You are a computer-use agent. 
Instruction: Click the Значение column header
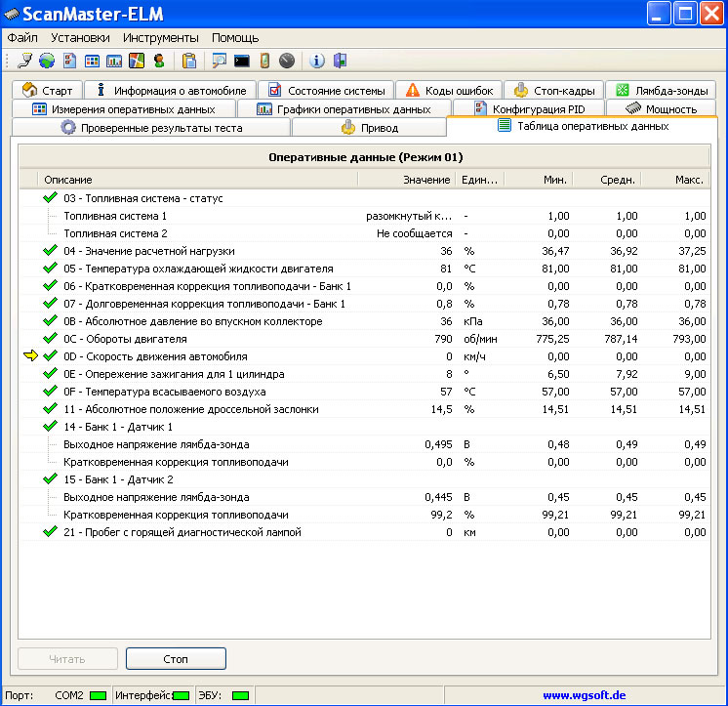click(426, 180)
